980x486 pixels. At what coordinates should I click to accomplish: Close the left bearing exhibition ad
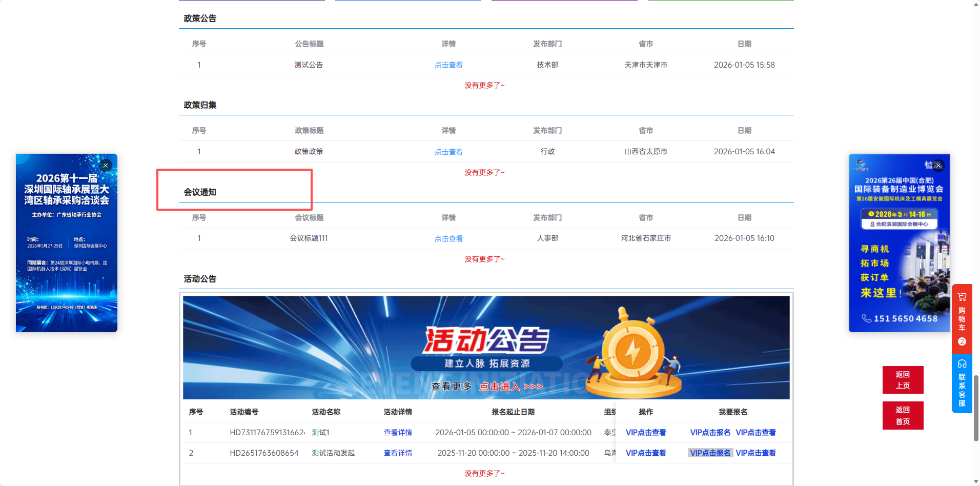tap(106, 166)
